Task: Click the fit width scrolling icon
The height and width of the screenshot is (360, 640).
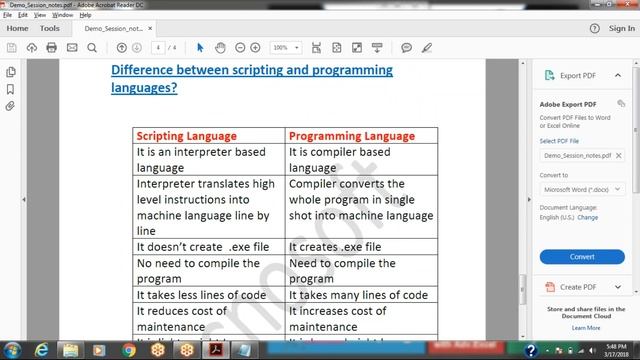Action: [316, 48]
